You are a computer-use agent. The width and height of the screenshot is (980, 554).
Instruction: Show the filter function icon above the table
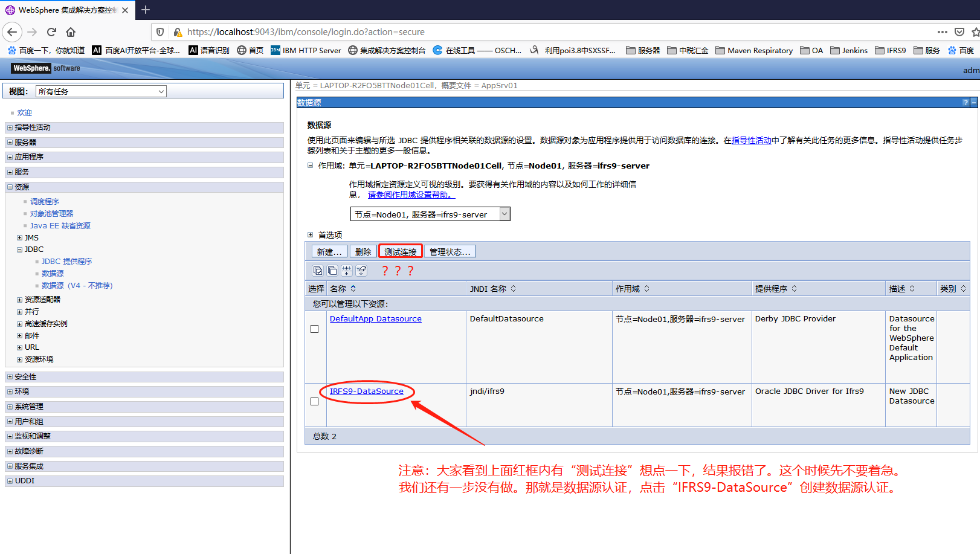tap(347, 271)
